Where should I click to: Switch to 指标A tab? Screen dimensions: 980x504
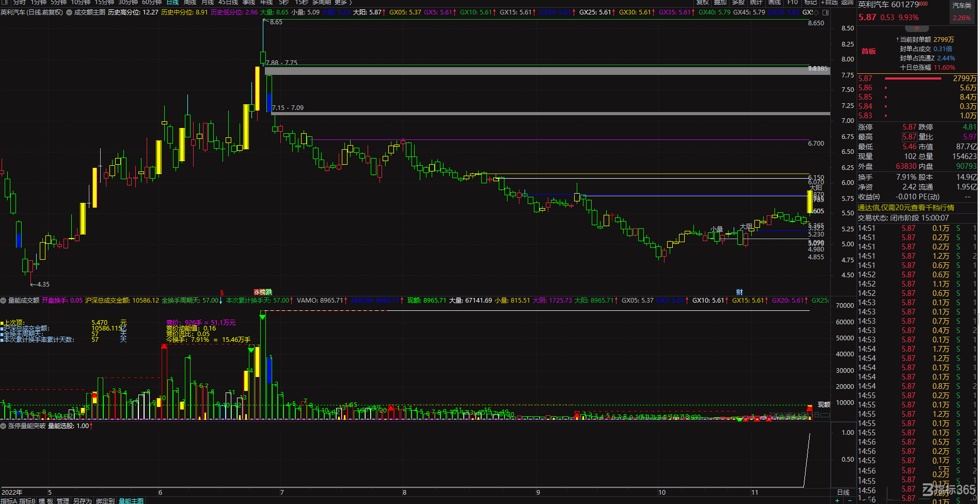[x=9, y=501]
